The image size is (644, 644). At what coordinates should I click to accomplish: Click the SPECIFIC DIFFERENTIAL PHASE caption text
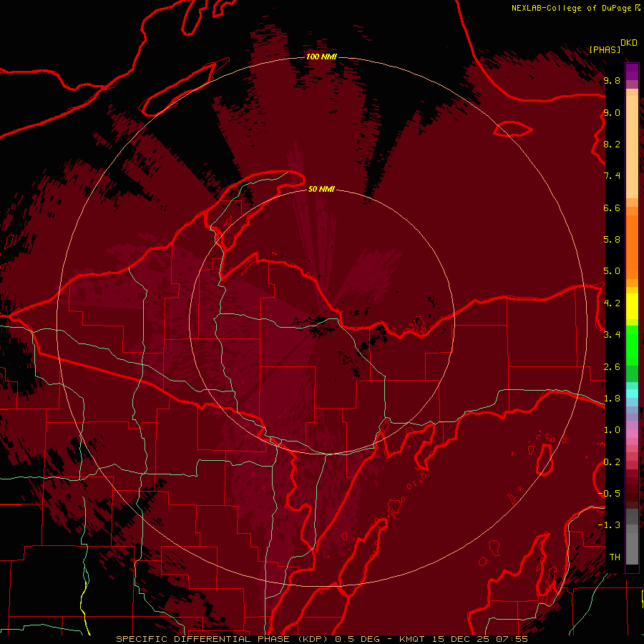click(x=203, y=639)
